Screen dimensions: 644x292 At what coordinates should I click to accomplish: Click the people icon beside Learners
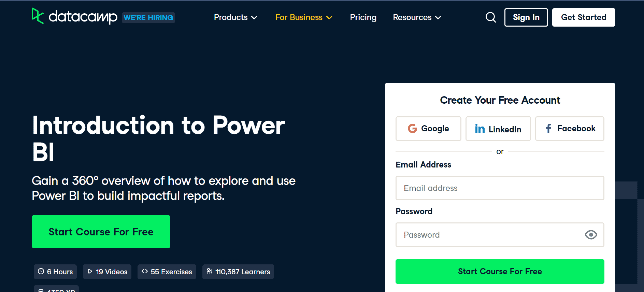click(210, 272)
